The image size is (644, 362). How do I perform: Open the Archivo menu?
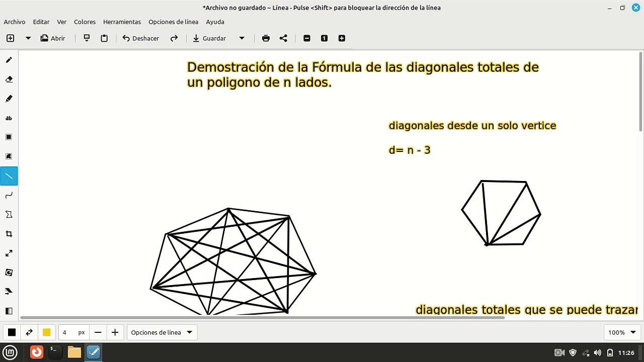pos(15,22)
